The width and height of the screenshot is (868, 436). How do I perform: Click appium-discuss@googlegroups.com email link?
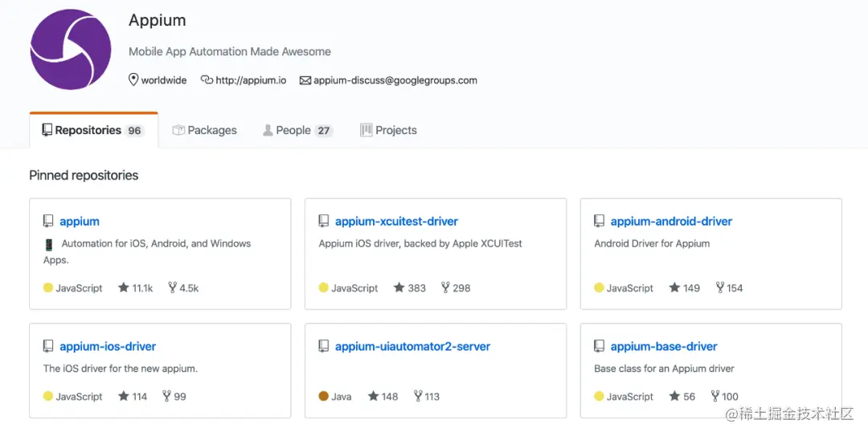[395, 80]
